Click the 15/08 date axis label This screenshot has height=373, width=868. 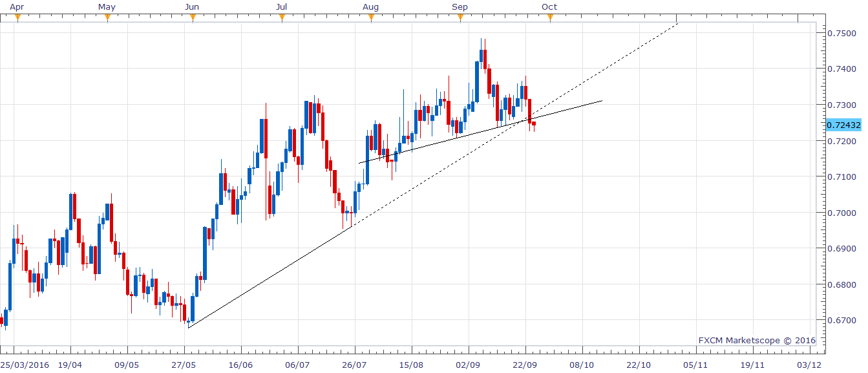point(411,365)
